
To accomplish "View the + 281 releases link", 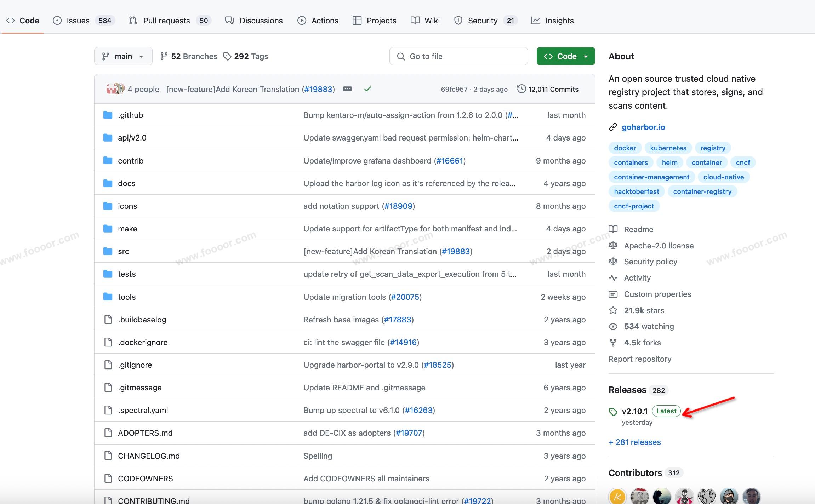I will tap(634, 442).
